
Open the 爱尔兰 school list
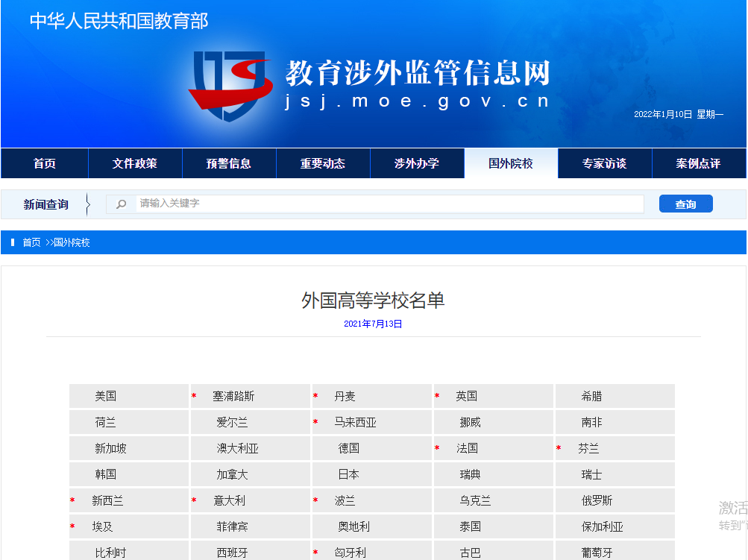(x=233, y=422)
